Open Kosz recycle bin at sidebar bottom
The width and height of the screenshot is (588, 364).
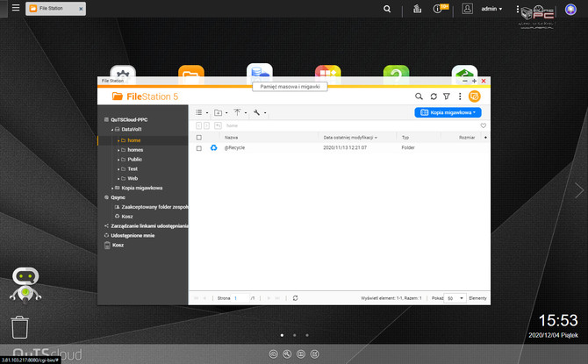[x=118, y=246]
